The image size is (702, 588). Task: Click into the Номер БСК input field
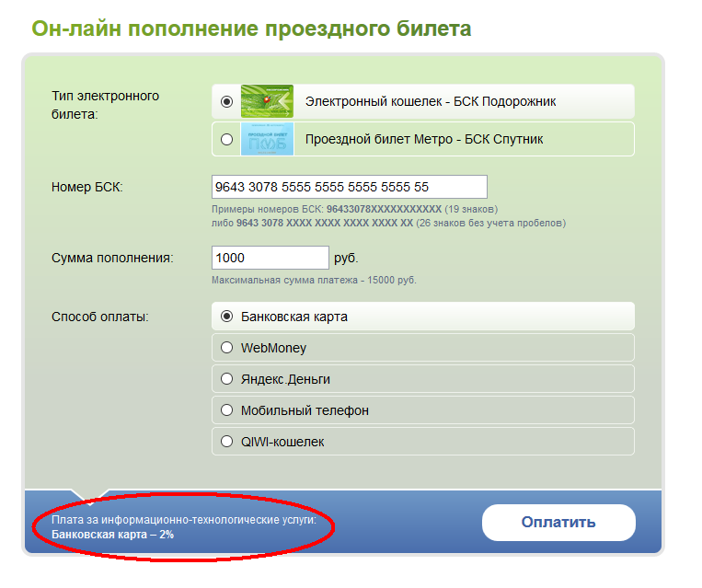point(349,187)
